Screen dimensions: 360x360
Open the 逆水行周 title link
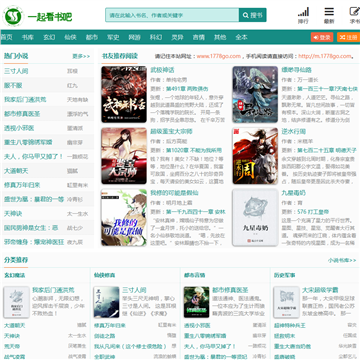pyautogui.click(x=293, y=131)
